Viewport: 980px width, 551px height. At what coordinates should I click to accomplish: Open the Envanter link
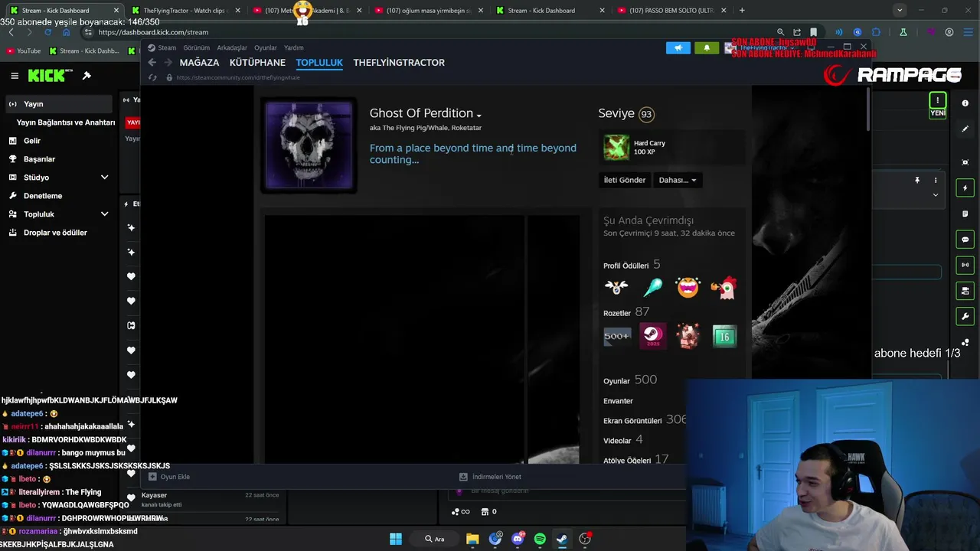[618, 401]
